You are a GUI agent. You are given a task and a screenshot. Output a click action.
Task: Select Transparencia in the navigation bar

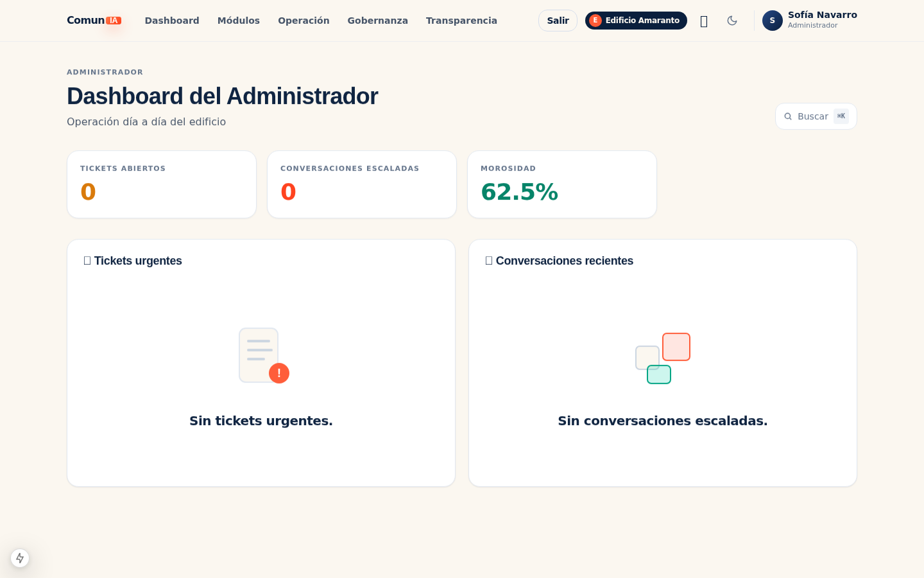(461, 21)
